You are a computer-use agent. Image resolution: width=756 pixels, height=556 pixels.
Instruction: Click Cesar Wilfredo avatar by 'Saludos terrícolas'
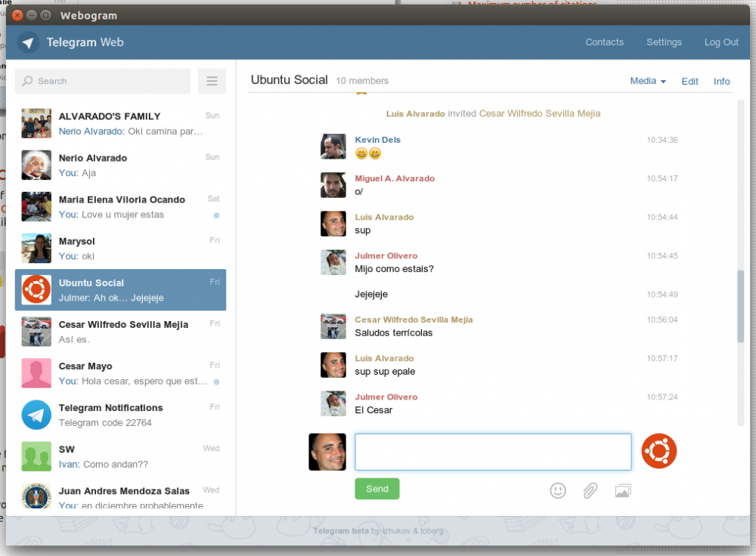pyautogui.click(x=333, y=326)
